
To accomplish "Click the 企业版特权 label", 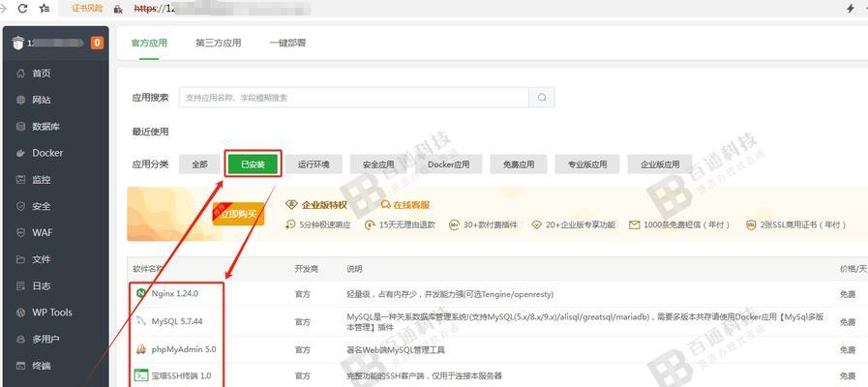I will pyautogui.click(x=324, y=205).
